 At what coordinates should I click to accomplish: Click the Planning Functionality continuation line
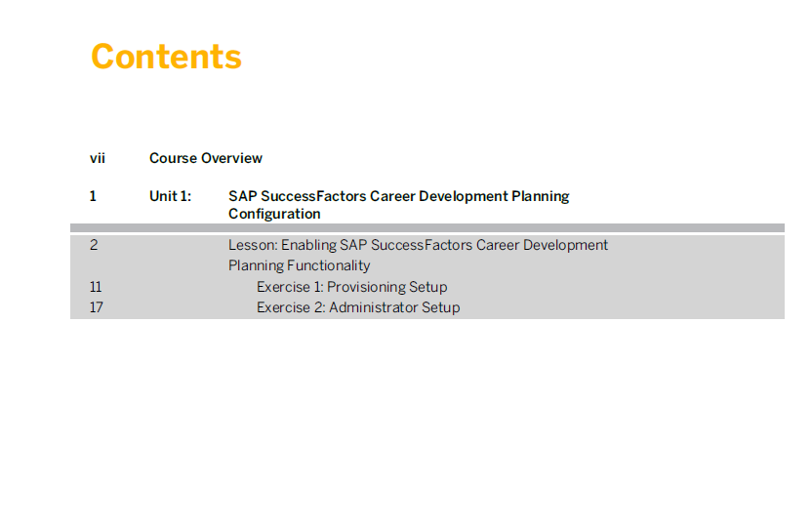coord(300,265)
